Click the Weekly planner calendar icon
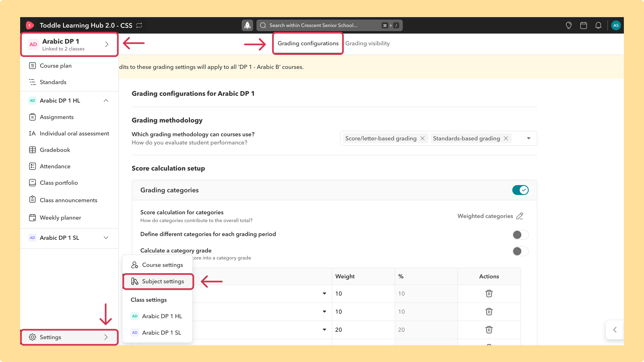This screenshot has height=362, width=644. (x=32, y=218)
